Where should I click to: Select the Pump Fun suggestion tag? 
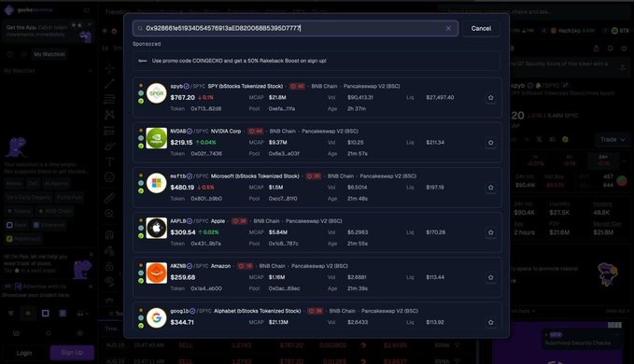click(x=69, y=198)
